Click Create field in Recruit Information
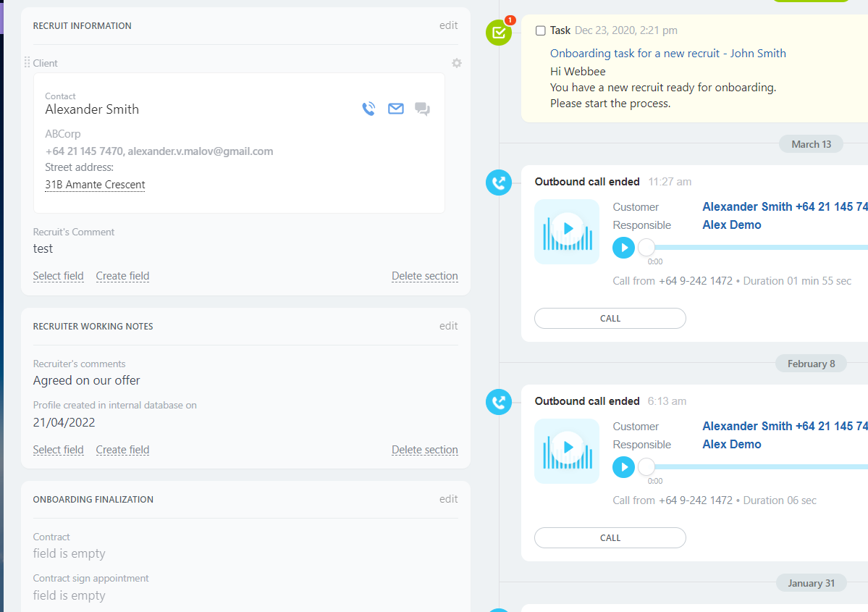 (x=122, y=276)
